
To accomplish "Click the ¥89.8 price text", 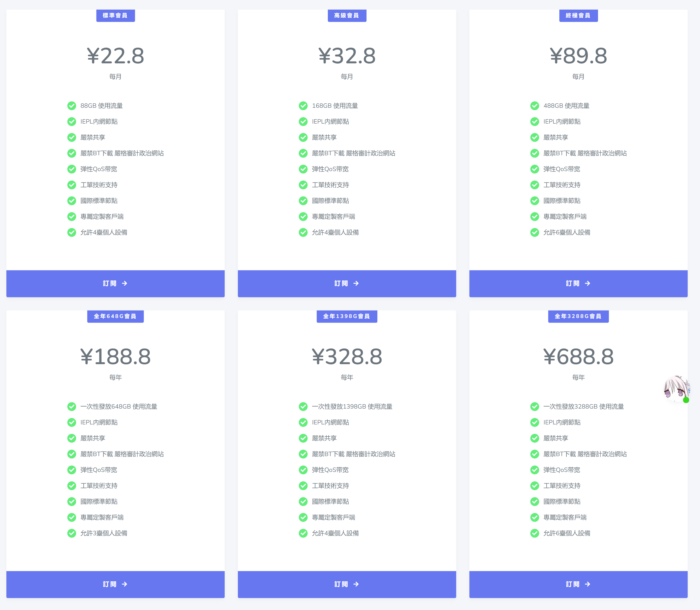I will pos(578,56).
